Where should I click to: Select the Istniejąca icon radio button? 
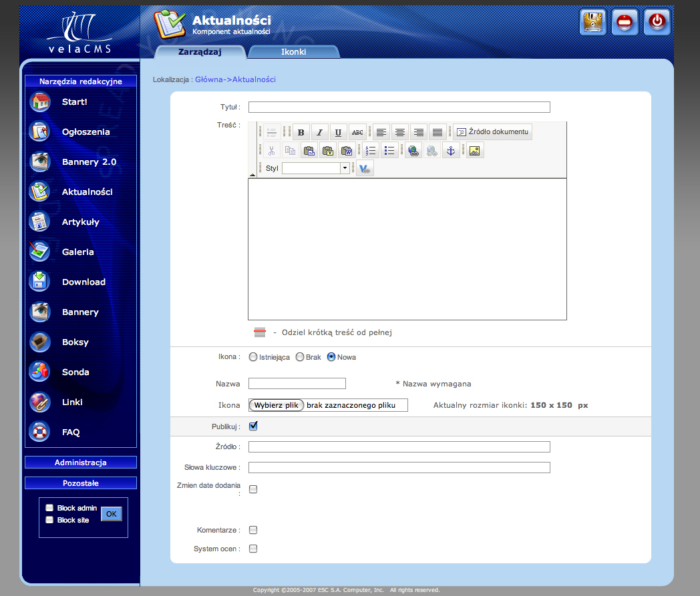pyautogui.click(x=253, y=357)
